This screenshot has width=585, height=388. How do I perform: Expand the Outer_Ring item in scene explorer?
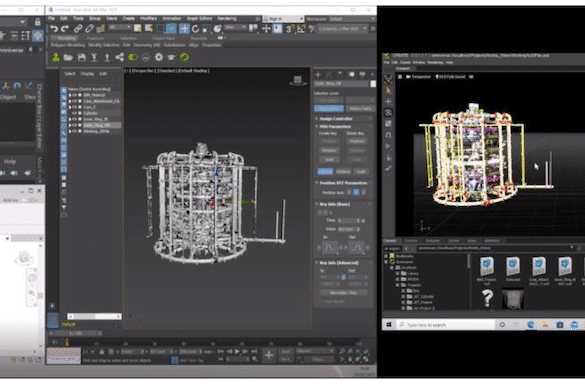70,125
